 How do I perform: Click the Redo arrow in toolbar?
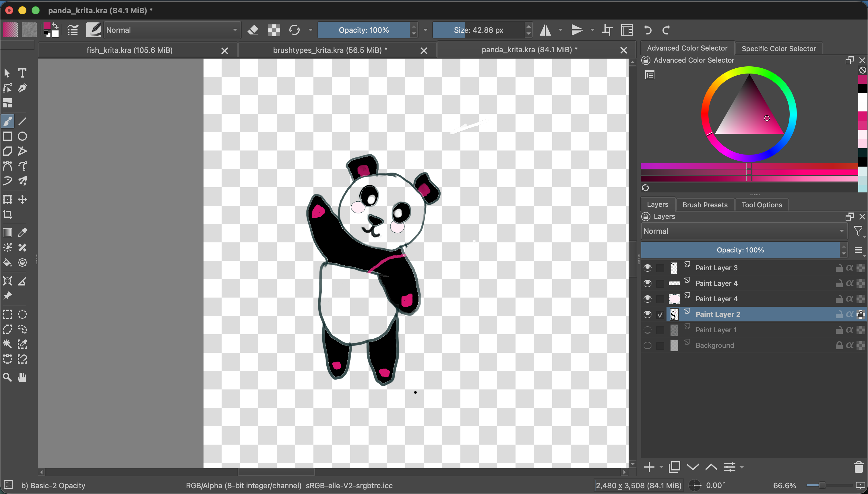pyautogui.click(x=666, y=30)
